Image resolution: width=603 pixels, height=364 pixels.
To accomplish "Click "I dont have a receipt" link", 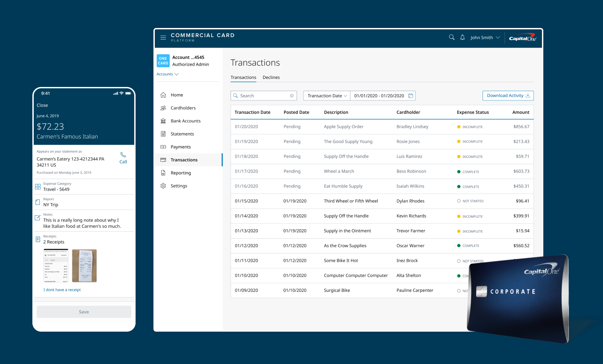I will click(x=62, y=290).
